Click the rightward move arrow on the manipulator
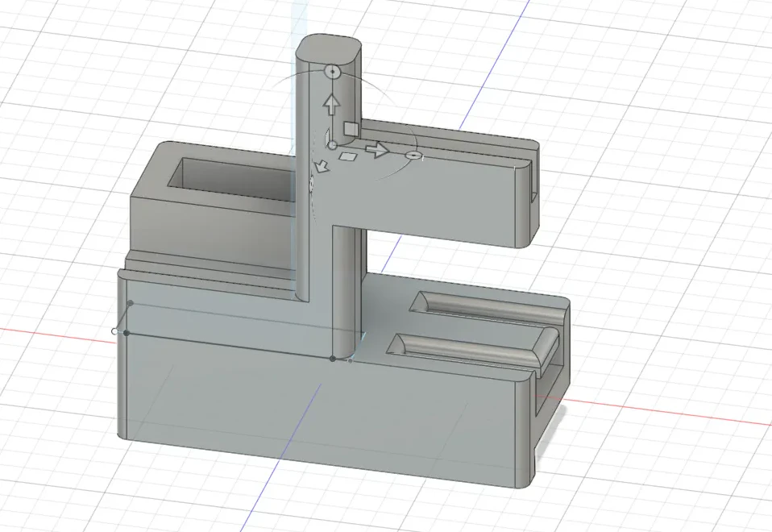Viewport: 772px width, 532px height. click(376, 149)
